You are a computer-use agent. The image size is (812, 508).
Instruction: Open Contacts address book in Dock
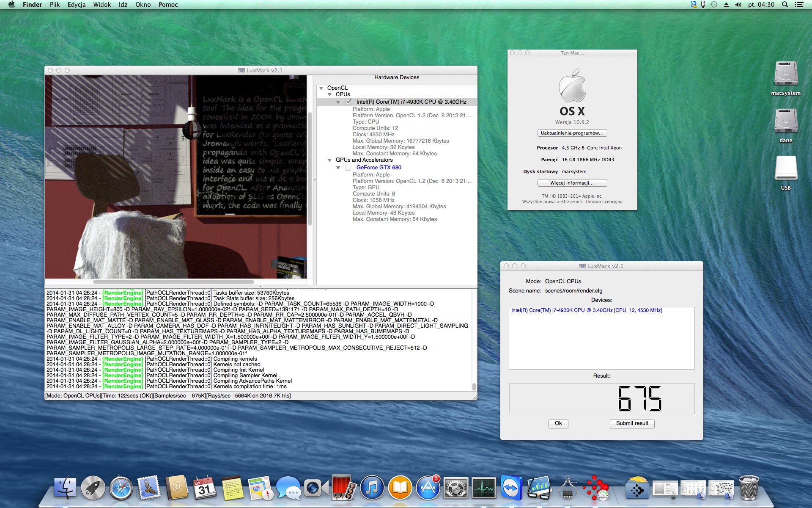pyautogui.click(x=177, y=488)
